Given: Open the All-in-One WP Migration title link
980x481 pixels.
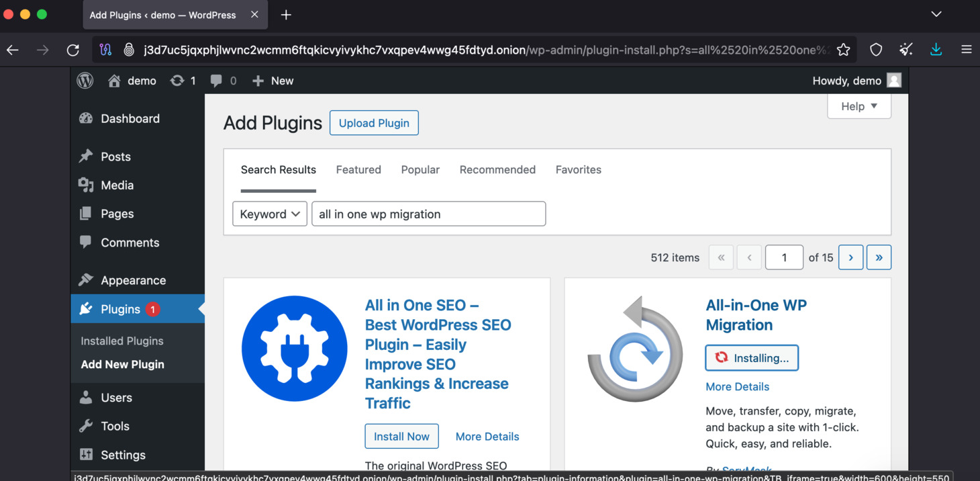Looking at the screenshot, I should point(756,315).
